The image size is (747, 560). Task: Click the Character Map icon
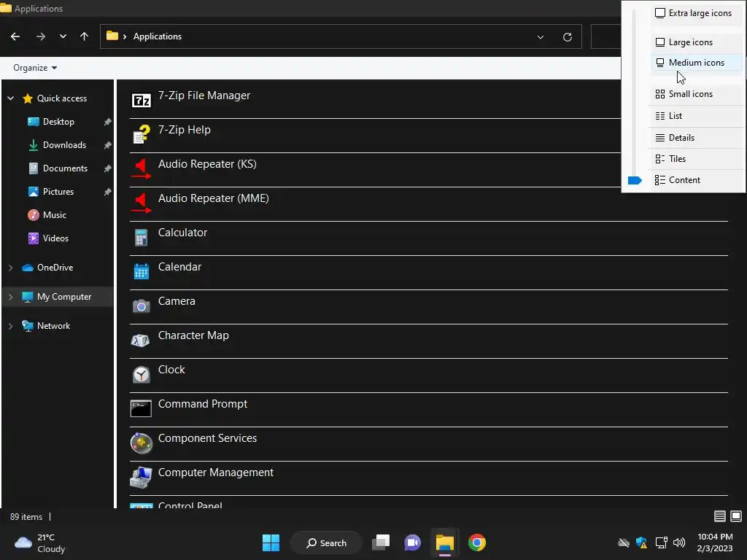(x=141, y=341)
